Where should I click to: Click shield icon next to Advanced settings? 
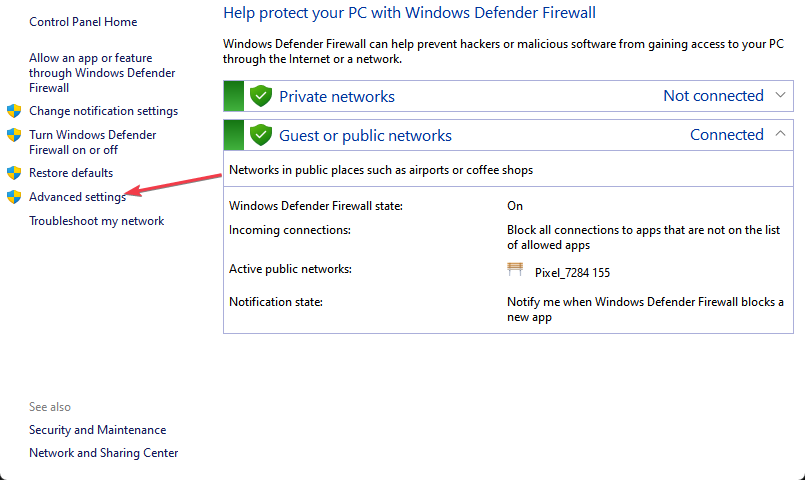click(x=14, y=197)
